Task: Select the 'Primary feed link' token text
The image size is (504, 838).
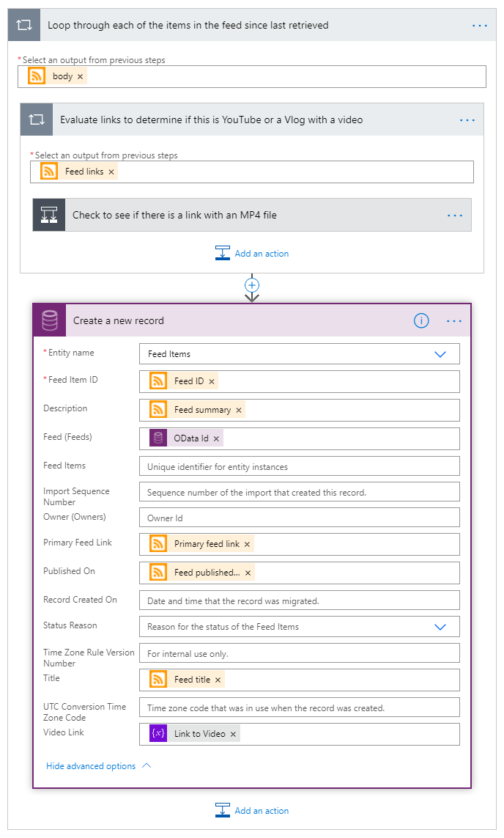Action: (207, 544)
